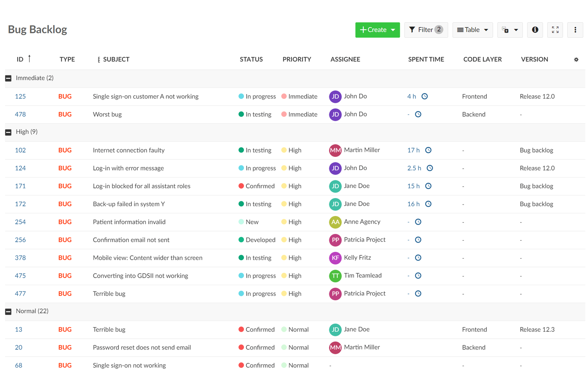
Task: Open the info panel icon
Action: 535,30
